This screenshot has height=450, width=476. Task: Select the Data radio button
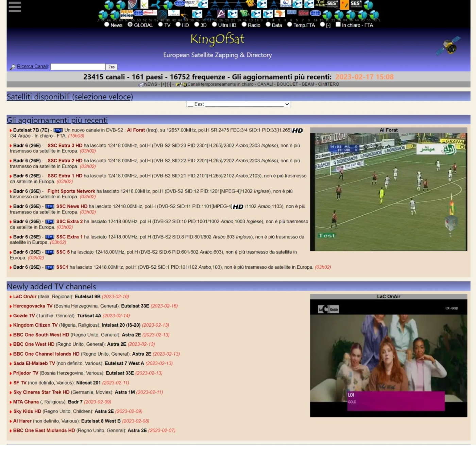pos(268,24)
